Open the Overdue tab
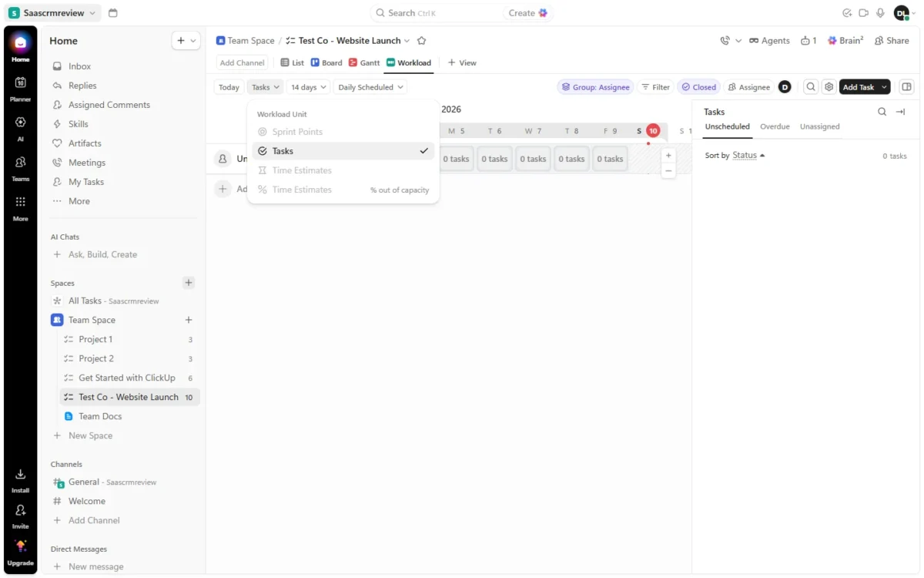The image size is (924, 578). pyautogui.click(x=775, y=126)
